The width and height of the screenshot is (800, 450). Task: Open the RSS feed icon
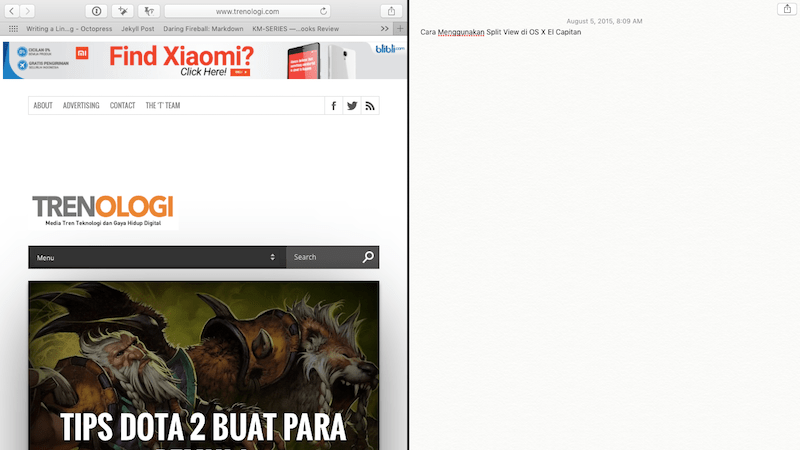pyautogui.click(x=370, y=106)
